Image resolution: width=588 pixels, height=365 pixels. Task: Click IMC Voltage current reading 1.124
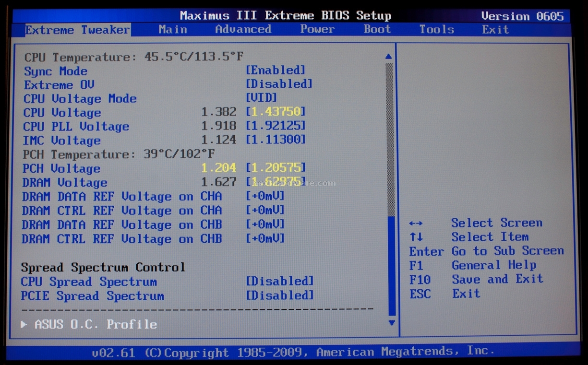coord(218,140)
